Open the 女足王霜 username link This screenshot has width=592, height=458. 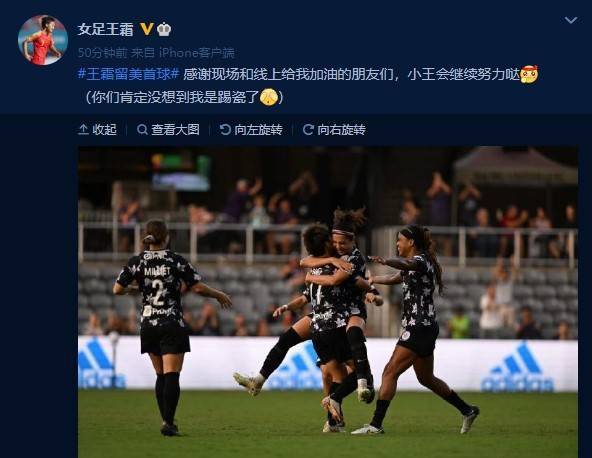(x=106, y=29)
